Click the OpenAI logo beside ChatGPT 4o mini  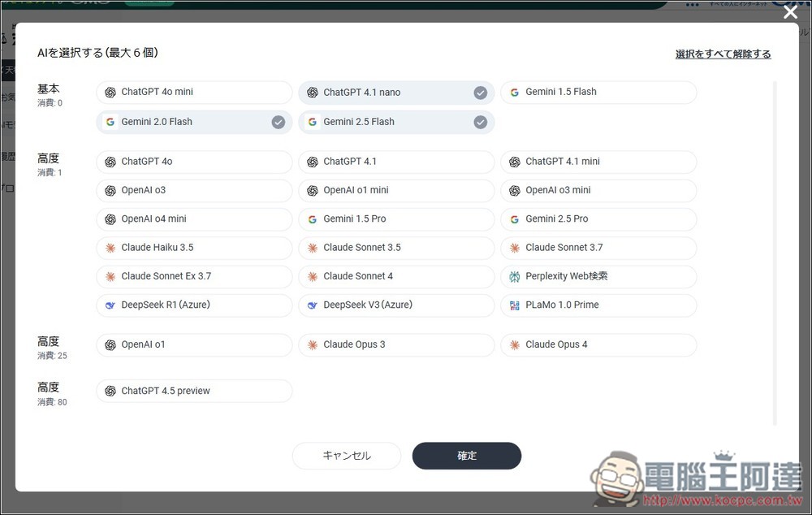point(110,93)
